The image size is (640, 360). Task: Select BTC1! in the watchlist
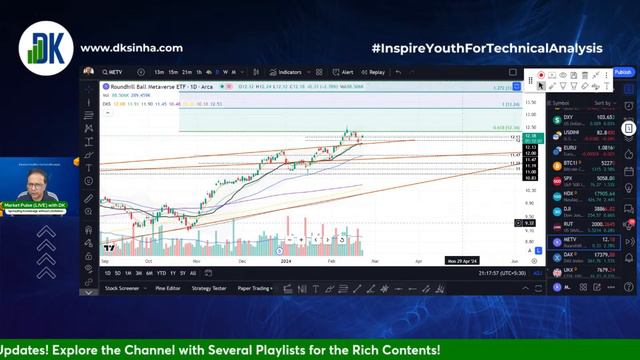click(x=584, y=166)
